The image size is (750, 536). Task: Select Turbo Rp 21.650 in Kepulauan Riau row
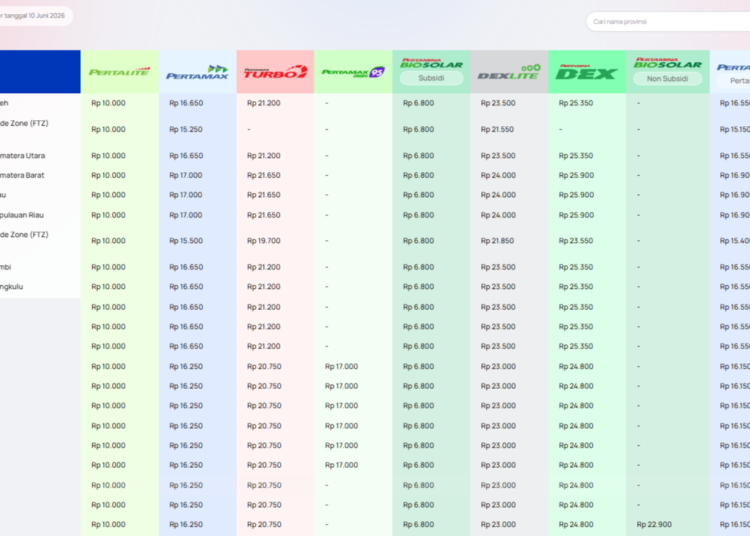[264, 215]
